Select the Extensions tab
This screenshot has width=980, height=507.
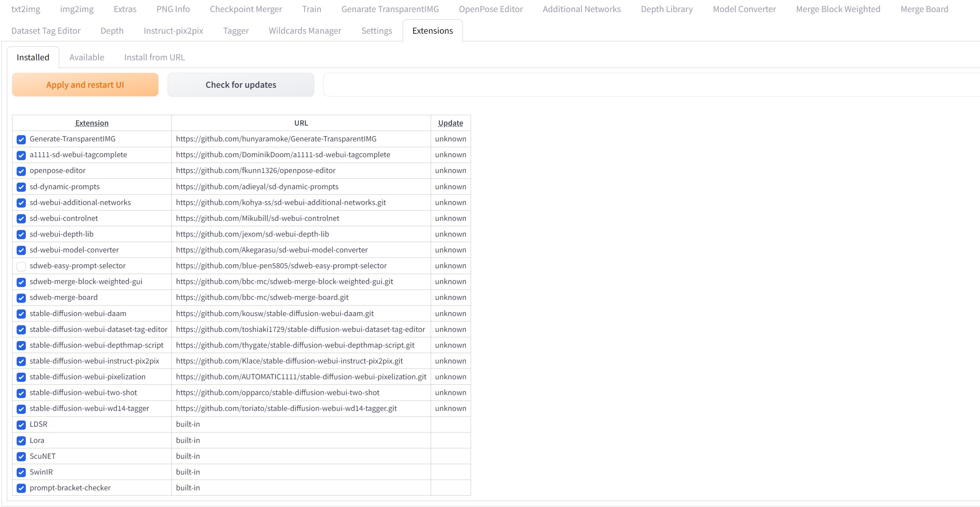coord(433,31)
